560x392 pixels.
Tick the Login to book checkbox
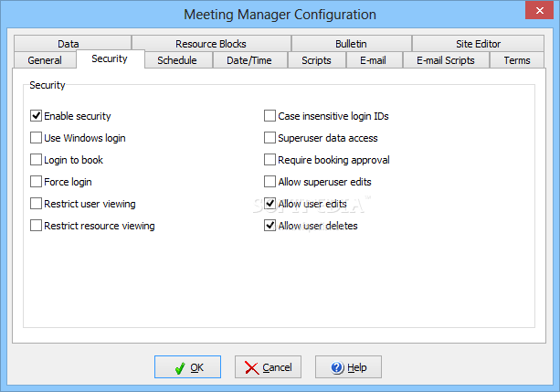(x=36, y=160)
